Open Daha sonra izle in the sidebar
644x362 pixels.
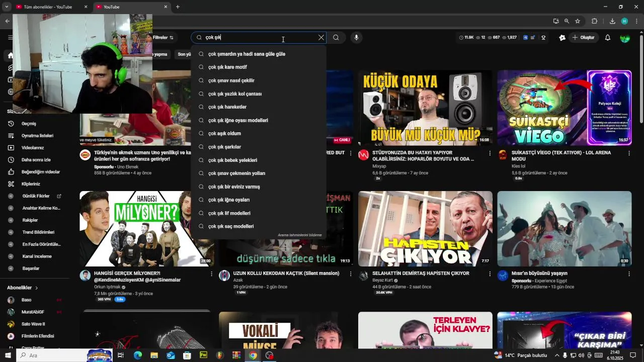pos(35,160)
